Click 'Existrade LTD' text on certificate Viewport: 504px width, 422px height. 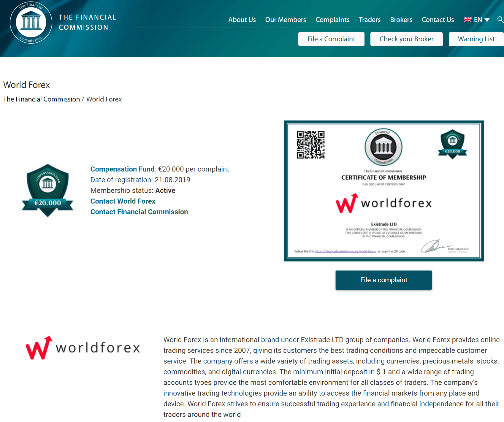[384, 224]
